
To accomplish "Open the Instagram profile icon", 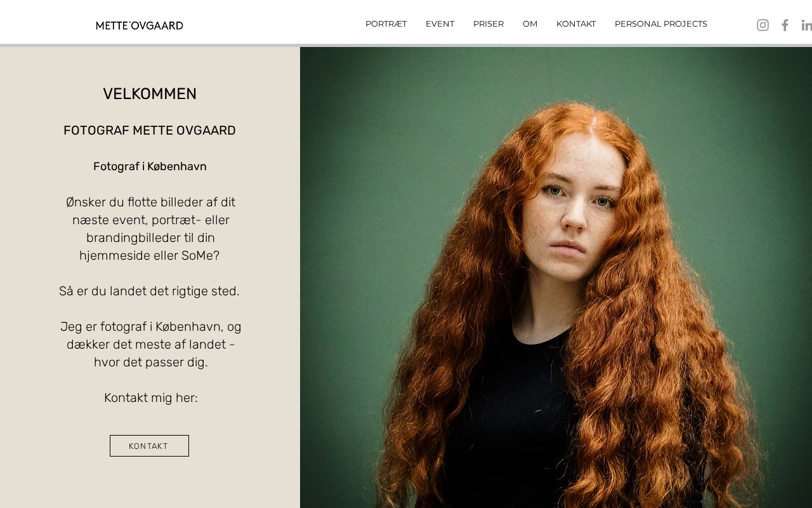I will tap(763, 25).
